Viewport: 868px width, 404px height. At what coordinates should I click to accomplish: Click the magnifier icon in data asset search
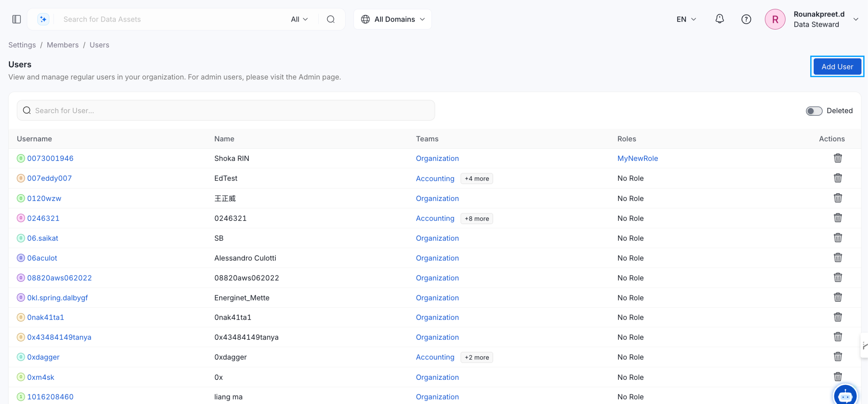(x=331, y=19)
